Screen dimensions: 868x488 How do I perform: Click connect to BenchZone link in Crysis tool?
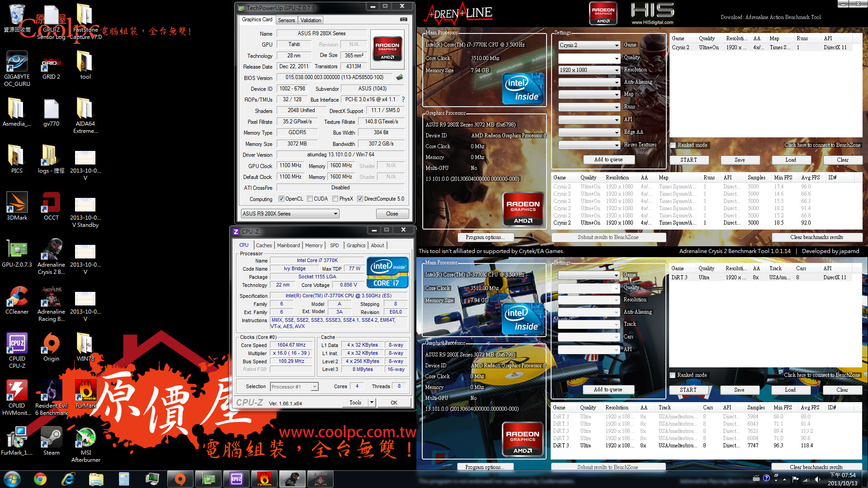coord(822,145)
